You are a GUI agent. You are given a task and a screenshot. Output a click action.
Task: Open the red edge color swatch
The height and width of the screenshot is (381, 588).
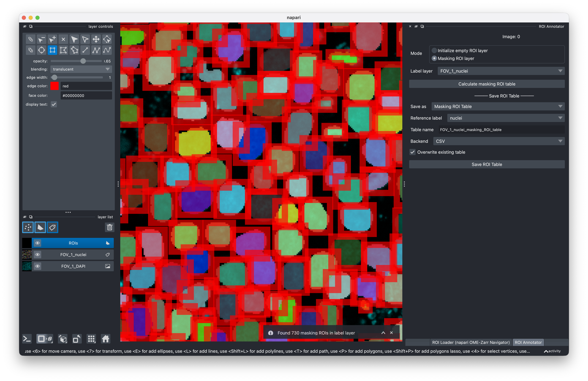54,86
